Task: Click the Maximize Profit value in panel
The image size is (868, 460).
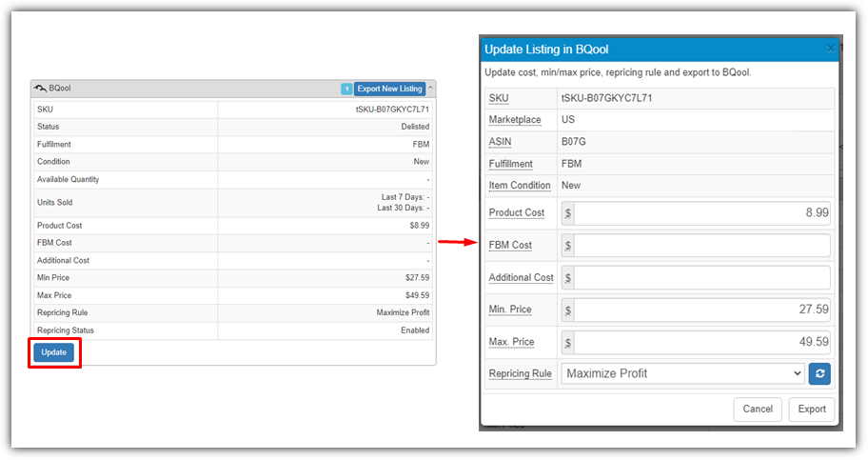Action: (403, 312)
